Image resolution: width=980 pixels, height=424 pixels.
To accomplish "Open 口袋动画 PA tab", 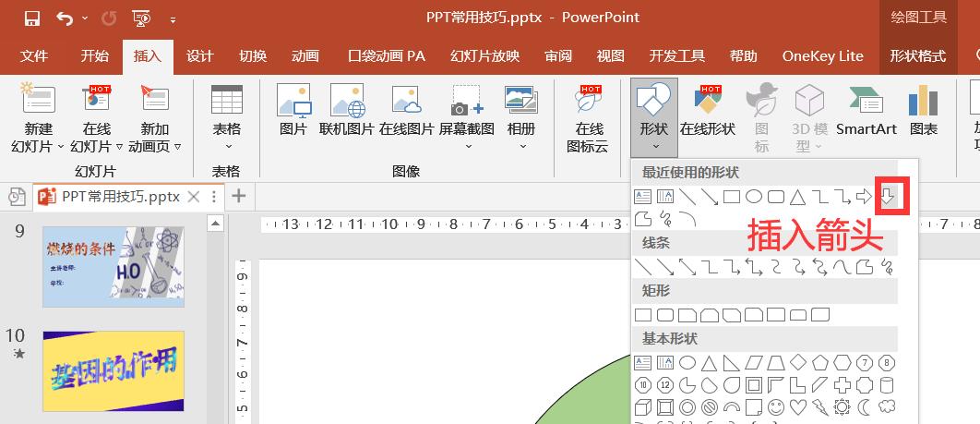I will 387,55.
